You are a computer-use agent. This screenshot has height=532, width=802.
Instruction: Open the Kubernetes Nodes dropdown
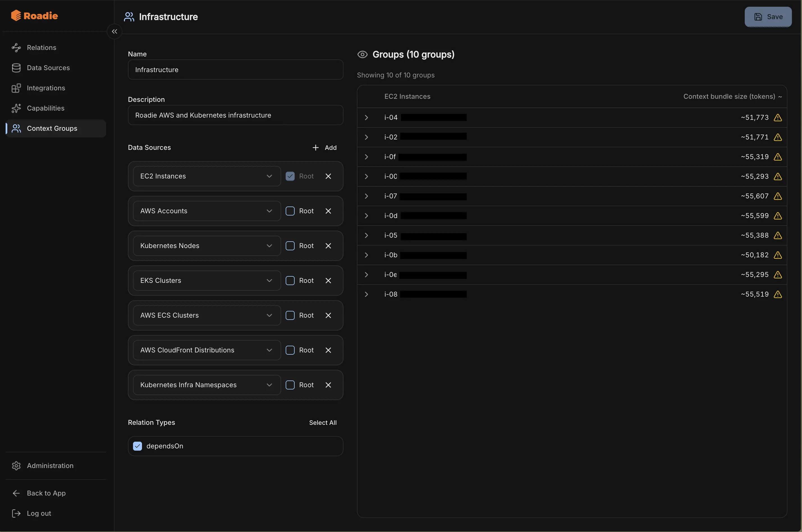coord(207,246)
